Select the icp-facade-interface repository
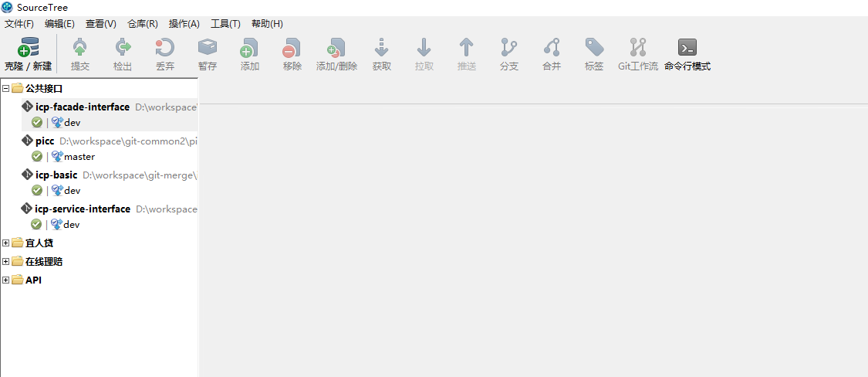 point(83,107)
